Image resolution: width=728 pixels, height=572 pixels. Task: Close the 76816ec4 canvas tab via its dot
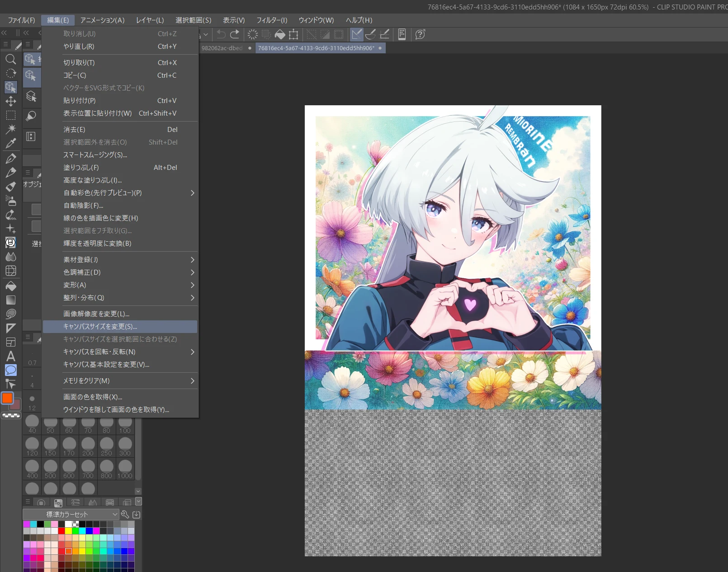[x=380, y=48]
